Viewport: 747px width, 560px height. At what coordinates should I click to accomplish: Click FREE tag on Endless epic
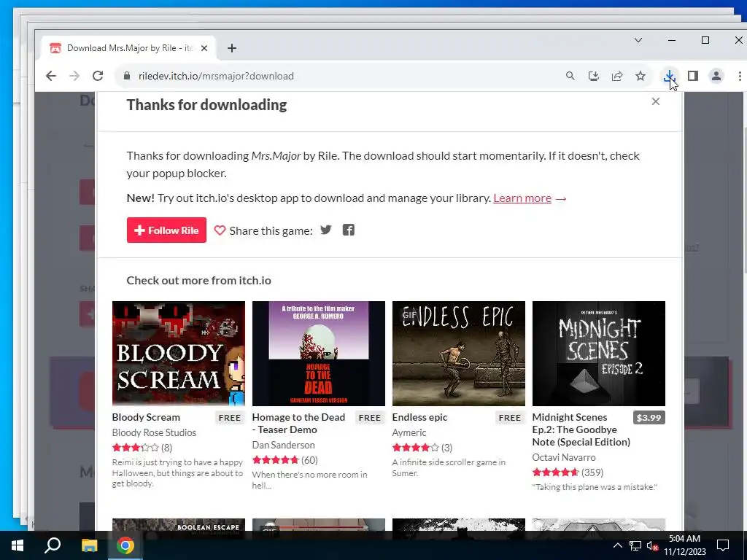pos(510,418)
